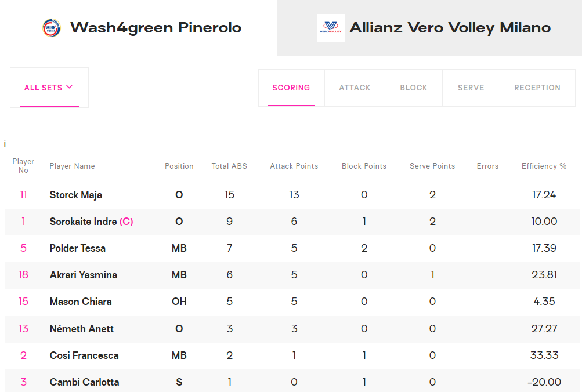The width and height of the screenshot is (582, 392).
Task: Select the SERVE tab
Action: [471, 88]
